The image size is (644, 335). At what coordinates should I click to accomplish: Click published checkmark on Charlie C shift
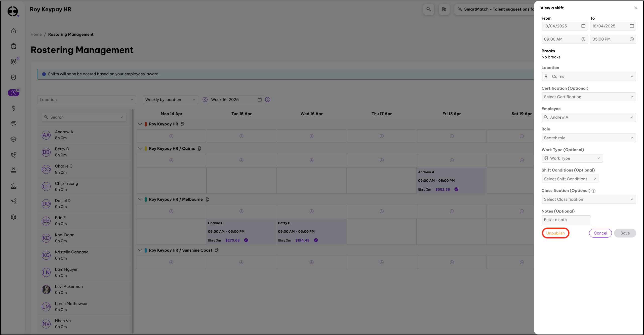click(x=246, y=240)
